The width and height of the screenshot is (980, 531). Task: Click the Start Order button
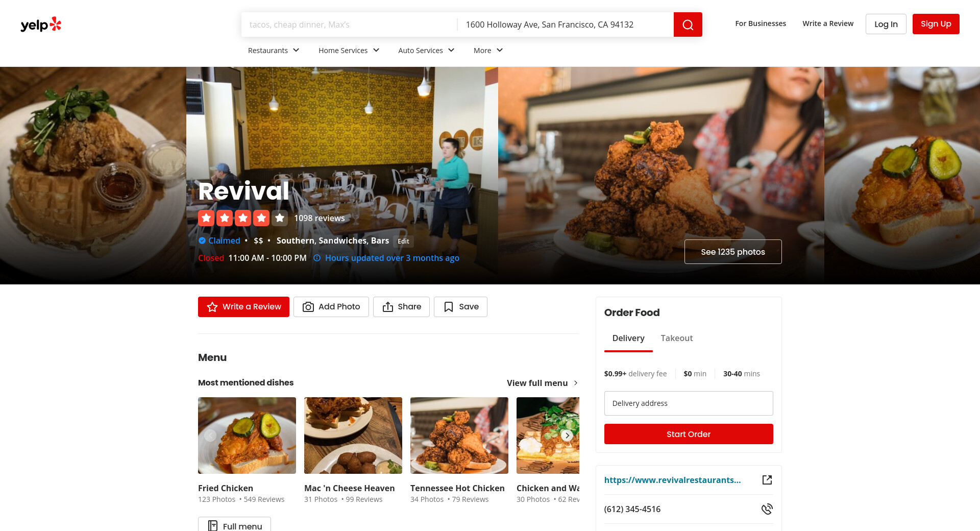pos(689,434)
